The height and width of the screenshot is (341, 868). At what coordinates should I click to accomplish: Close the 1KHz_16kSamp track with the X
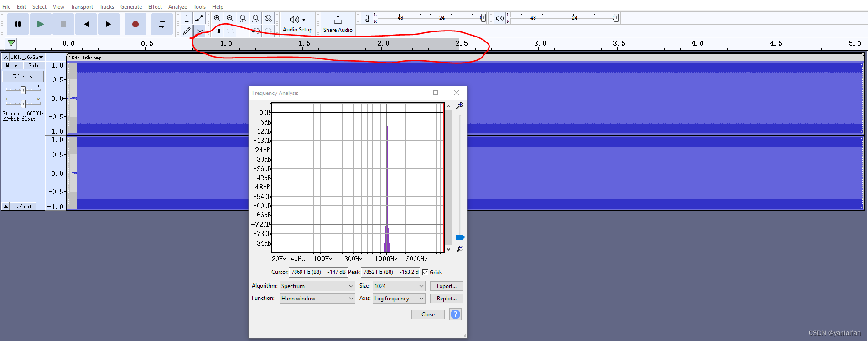[x=6, y=57]
